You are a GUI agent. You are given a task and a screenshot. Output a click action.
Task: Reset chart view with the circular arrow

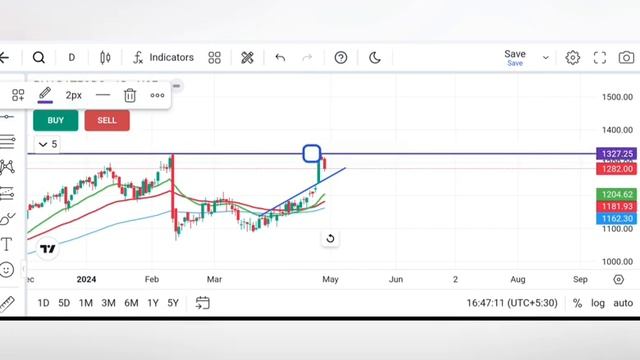tap(330, 238)
